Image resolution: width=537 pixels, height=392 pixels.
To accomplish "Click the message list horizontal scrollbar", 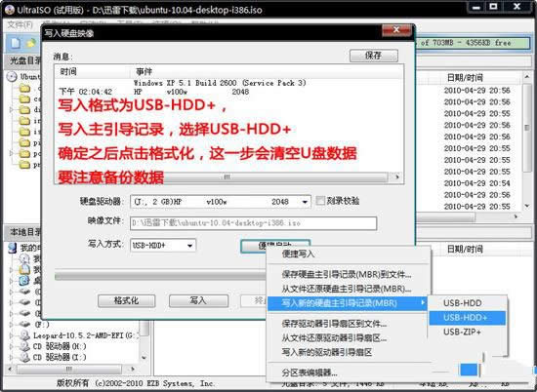I will [x=226, y=177].
